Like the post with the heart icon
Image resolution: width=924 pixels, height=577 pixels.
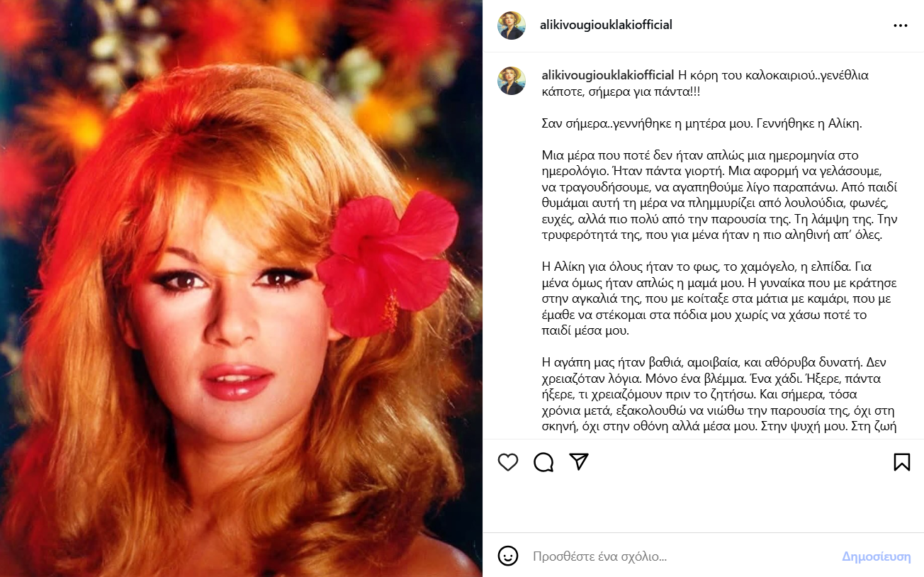click(x=508, y=462)
